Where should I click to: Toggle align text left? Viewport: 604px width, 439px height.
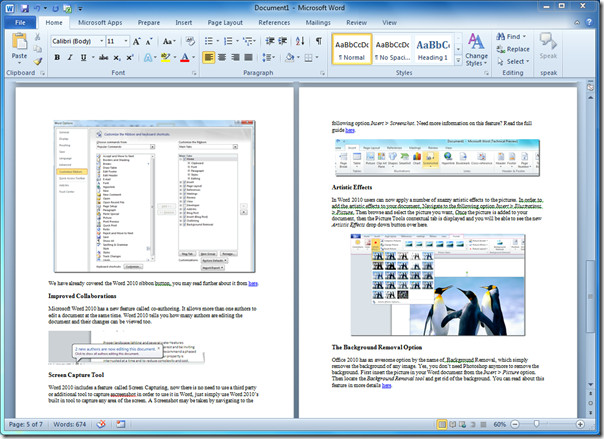[x=208, y=57]
